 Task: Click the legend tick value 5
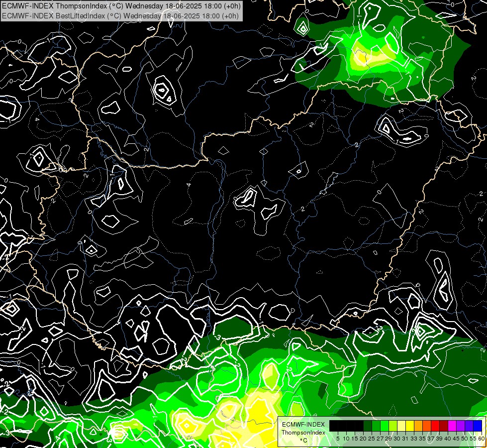pos(338,439)
